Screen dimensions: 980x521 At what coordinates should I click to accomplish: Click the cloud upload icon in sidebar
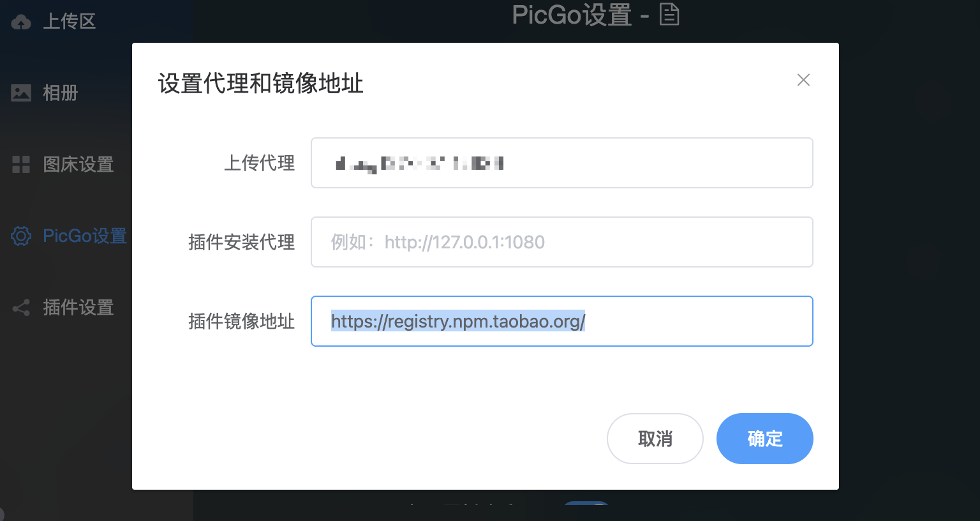[21, 22]
